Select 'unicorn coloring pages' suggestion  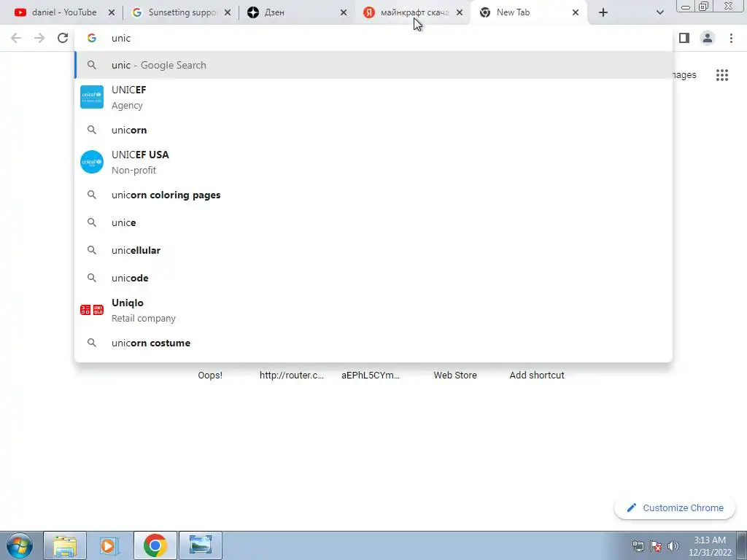373,195
